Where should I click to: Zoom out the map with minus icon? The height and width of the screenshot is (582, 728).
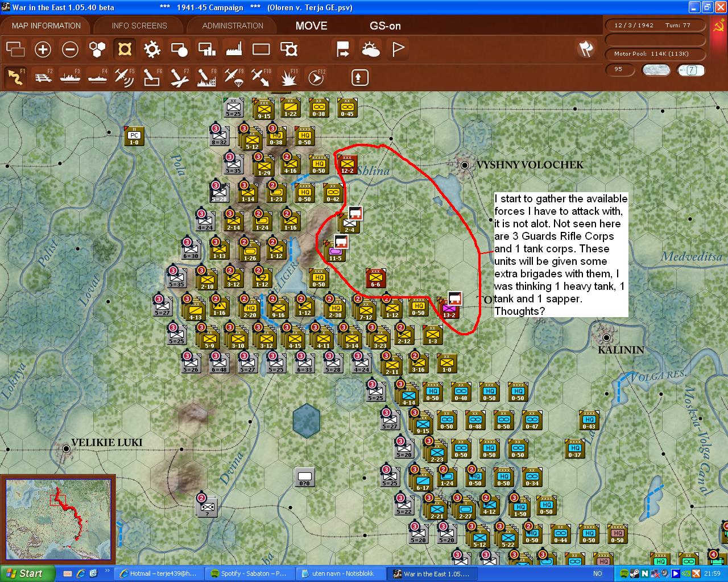point(70,49)
